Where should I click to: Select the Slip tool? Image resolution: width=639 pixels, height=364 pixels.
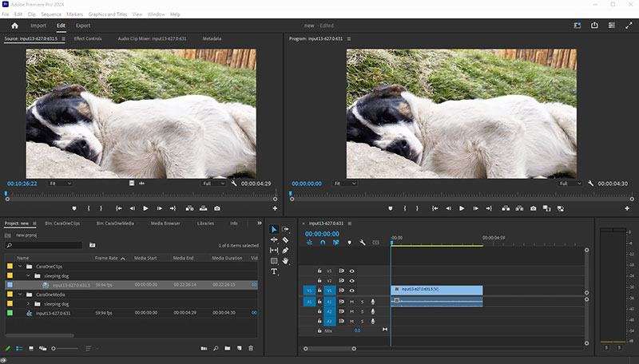[274, 251]
